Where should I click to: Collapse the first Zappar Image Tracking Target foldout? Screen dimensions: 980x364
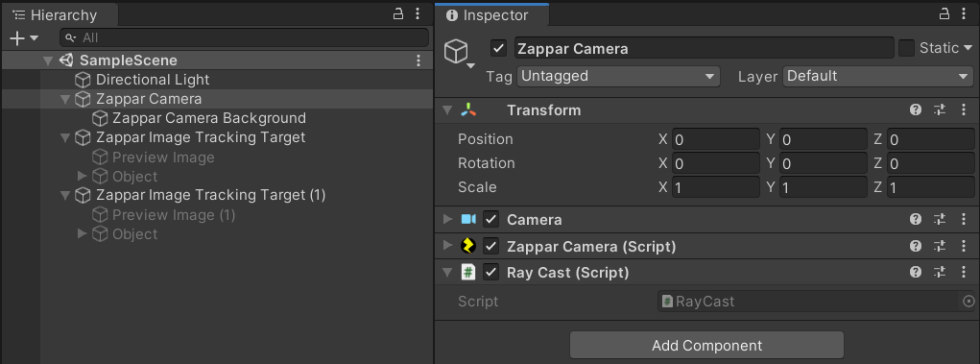click(65, 137)
